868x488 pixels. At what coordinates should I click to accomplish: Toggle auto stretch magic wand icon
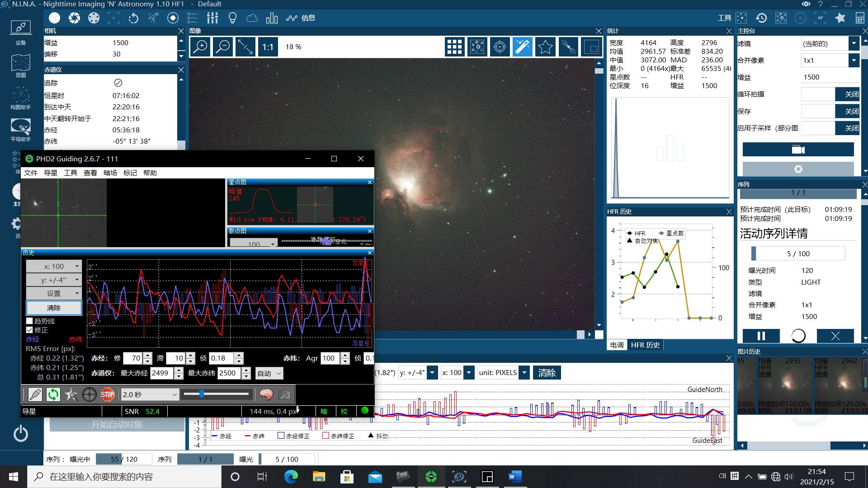pyautogui.click(x=522, y=47)
